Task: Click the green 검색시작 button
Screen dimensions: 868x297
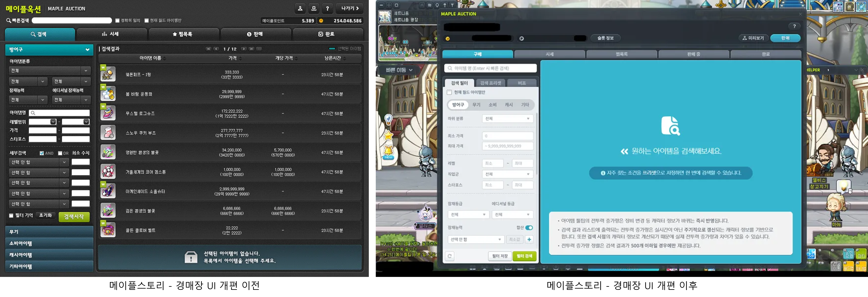Action: (x=74, y=217)
